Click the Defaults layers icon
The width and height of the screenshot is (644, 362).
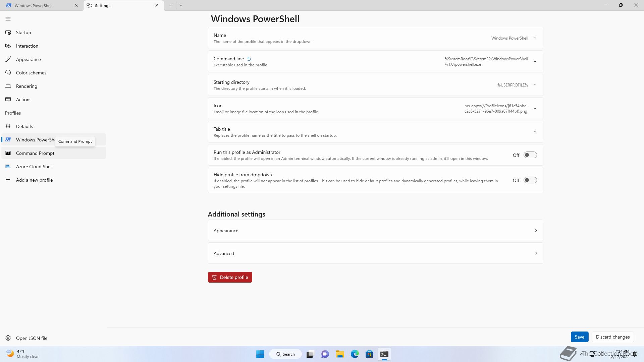[x=8, y=126]
